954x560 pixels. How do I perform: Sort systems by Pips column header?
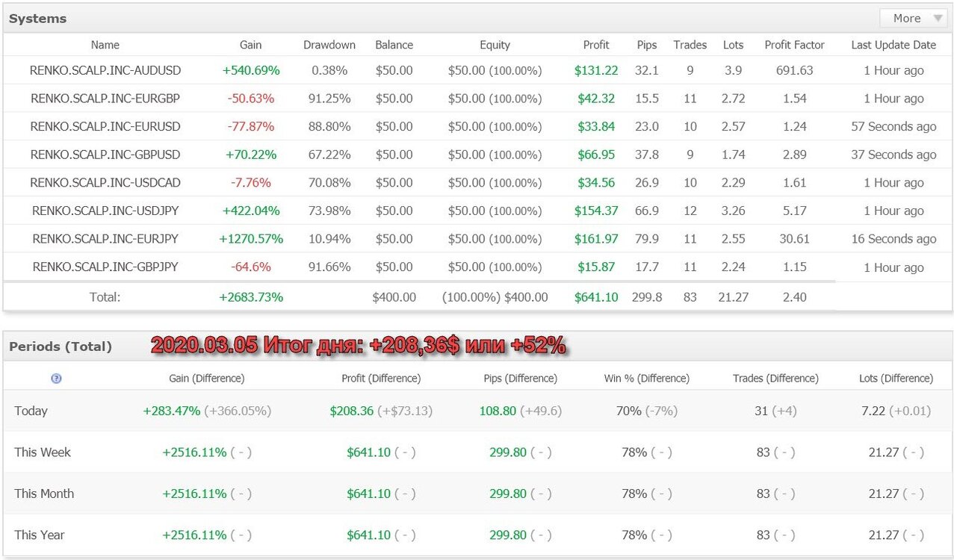[647, 45]
